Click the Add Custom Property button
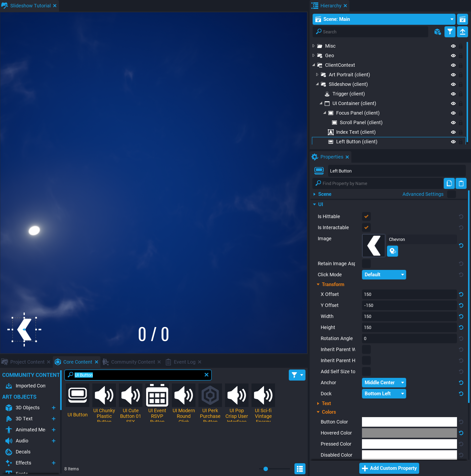Screen dimensions: 471x476 click(389, 468)
